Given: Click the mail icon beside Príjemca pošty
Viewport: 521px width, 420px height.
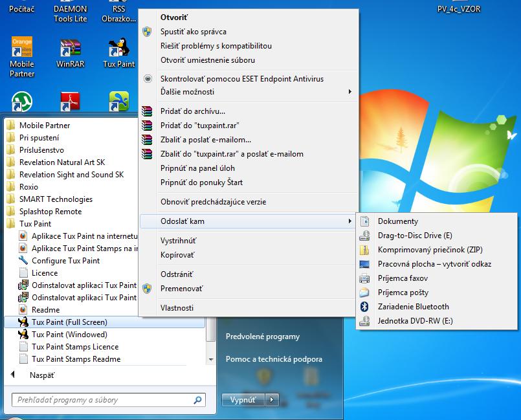Looking at the screenshot, I should tap(364, 293).
